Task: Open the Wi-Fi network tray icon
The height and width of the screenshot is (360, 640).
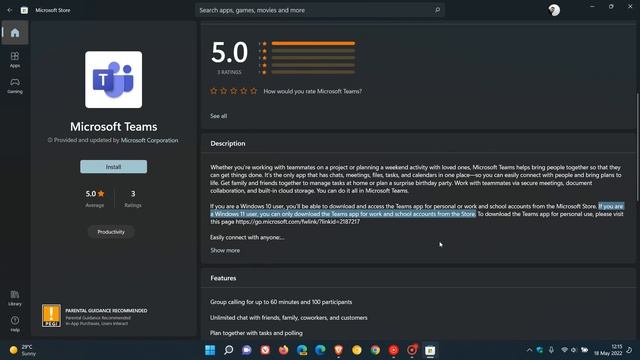Action: 564,350
